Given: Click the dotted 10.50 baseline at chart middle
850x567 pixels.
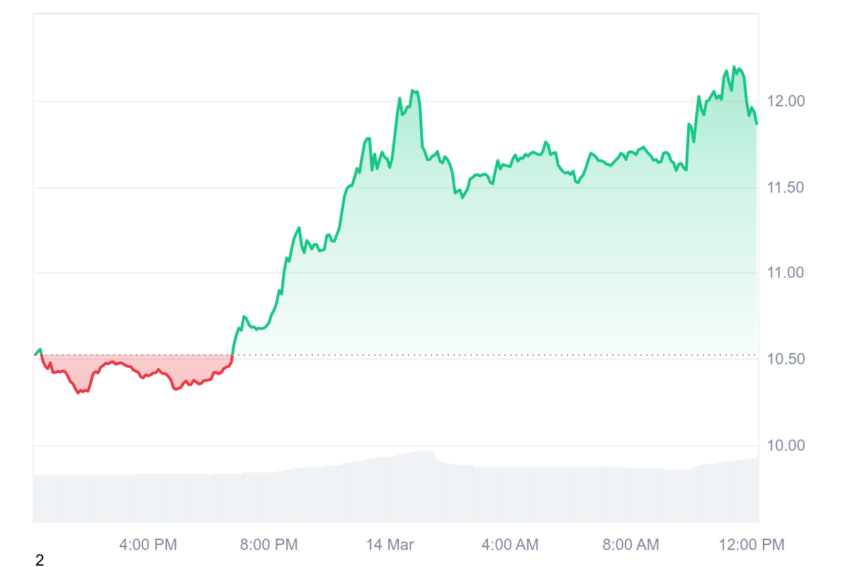Looking at the screenshot, I should point(396,355).
